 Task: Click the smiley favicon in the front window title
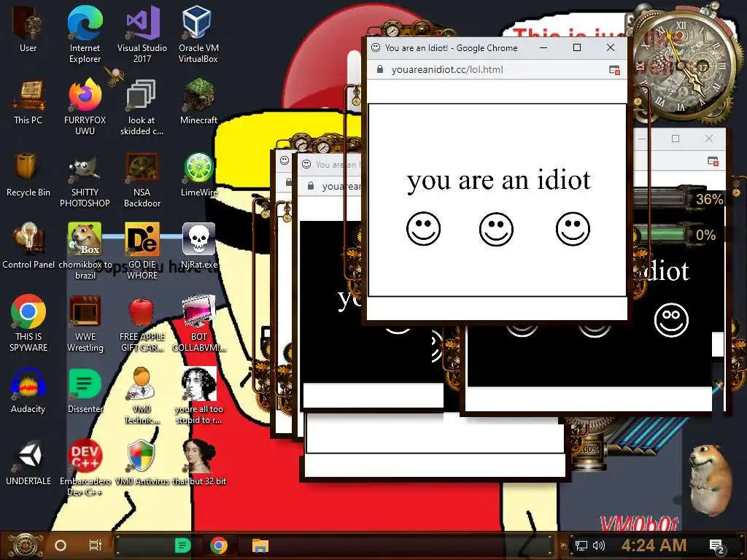pyautogui.click(x=376, y=47)
